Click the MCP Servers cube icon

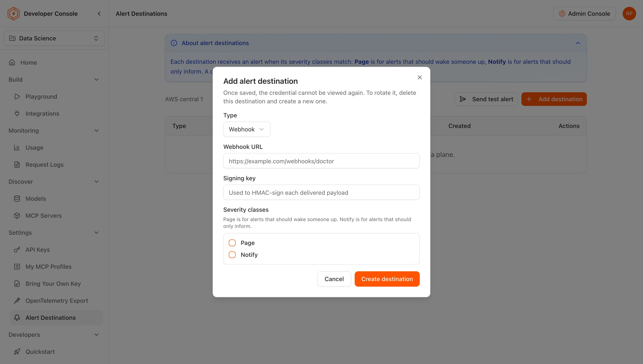(17, 216)
